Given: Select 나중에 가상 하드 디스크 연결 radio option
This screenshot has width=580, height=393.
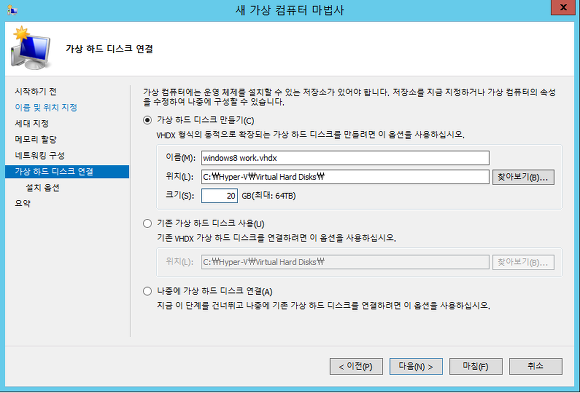Looking at the screenshot, I should click(x=147, y=291).
